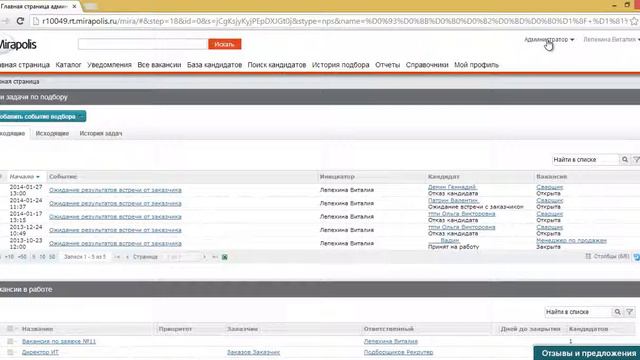Bookmark this page with the star icon
Viewport: 640px width, 360px height.
pos(634,21)
